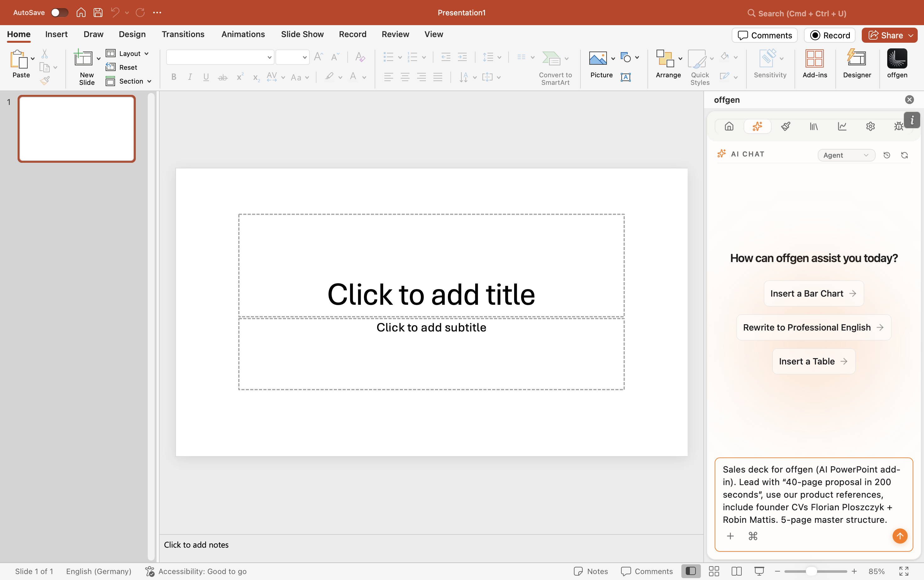Switch to Slide Sorter view
The height and width of the screenshot is (580, 924).
(x=714, y=571)
